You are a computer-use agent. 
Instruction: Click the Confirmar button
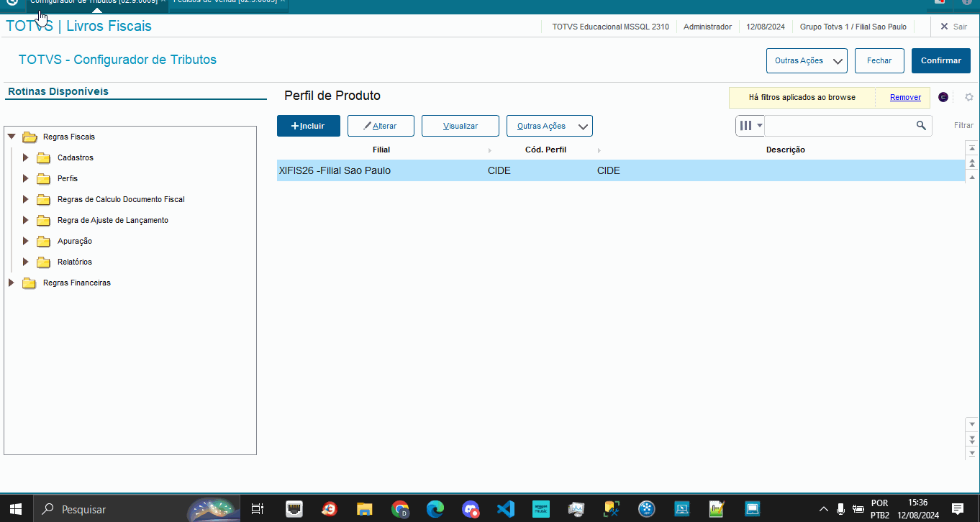pyautogui.click(x=941, y=61)
